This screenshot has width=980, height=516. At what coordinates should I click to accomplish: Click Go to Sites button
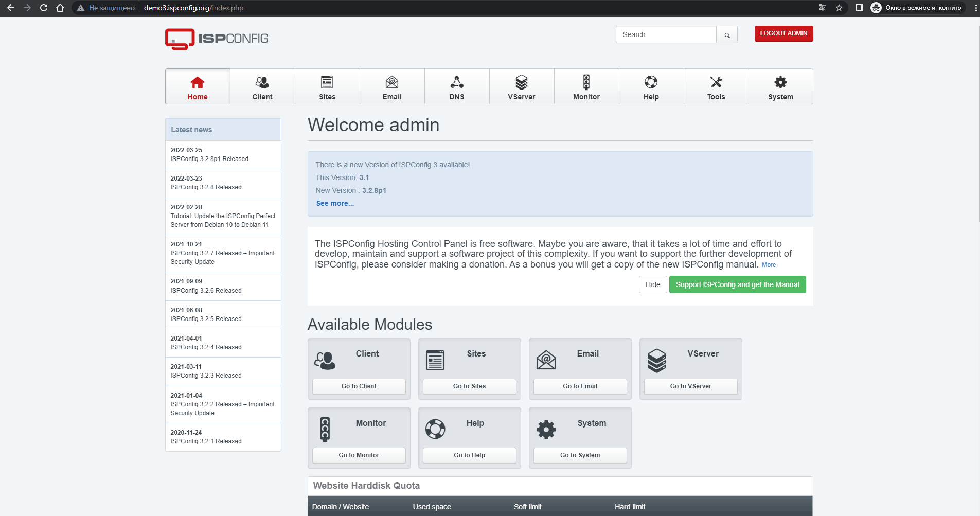pos(470,386)
